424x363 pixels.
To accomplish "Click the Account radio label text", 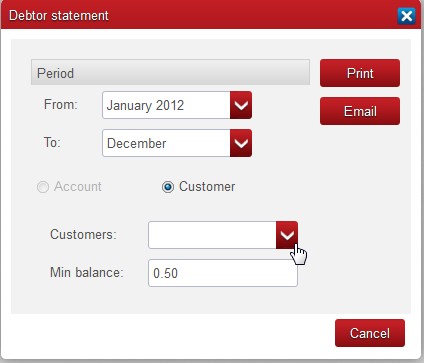I will (78, 187).
